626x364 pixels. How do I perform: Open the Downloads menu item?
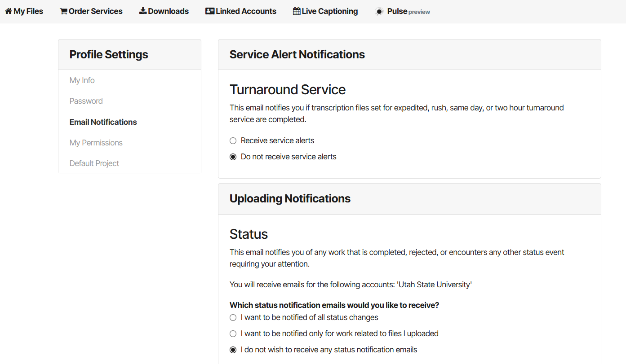164,11
